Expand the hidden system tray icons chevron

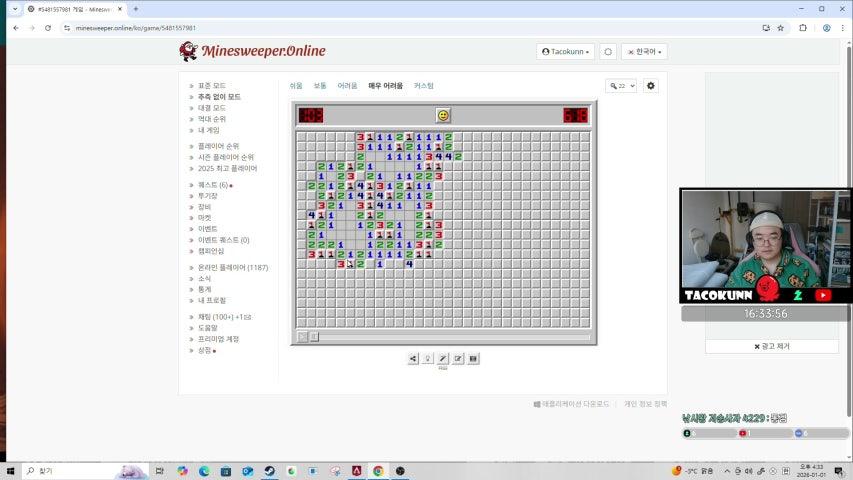[x=727, y=471]
